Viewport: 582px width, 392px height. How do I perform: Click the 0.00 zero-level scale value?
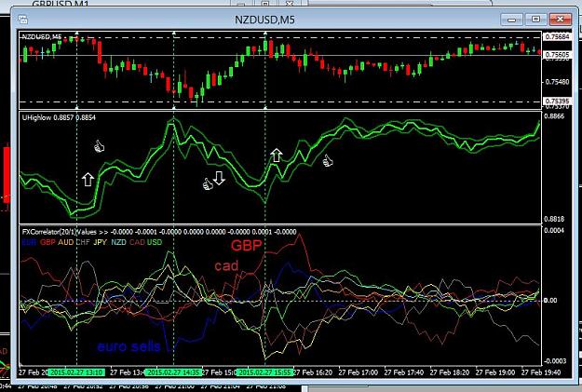coord(550,301)
